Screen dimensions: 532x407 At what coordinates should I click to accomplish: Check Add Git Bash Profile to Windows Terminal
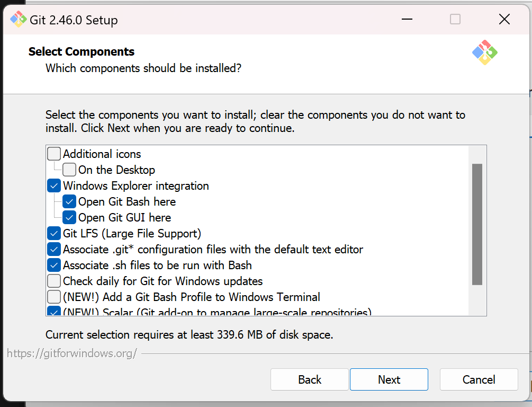(x=54, y=297)
